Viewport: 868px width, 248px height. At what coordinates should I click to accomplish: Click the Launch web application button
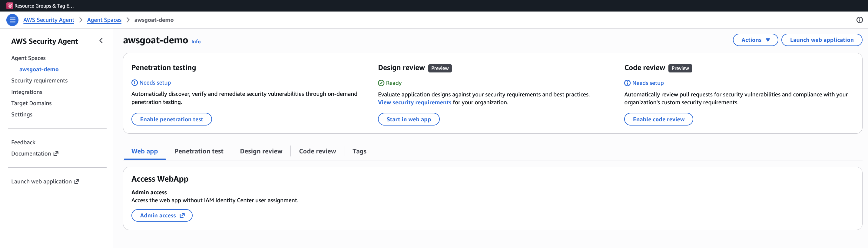821,40
